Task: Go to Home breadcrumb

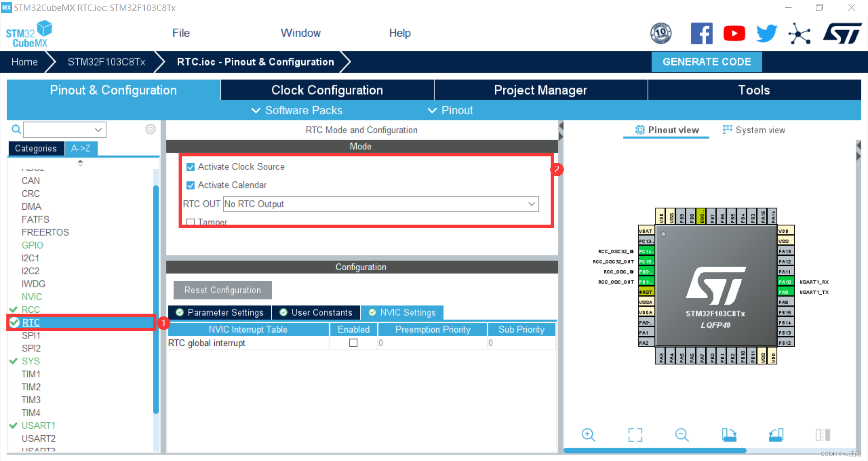Action: 24,62
